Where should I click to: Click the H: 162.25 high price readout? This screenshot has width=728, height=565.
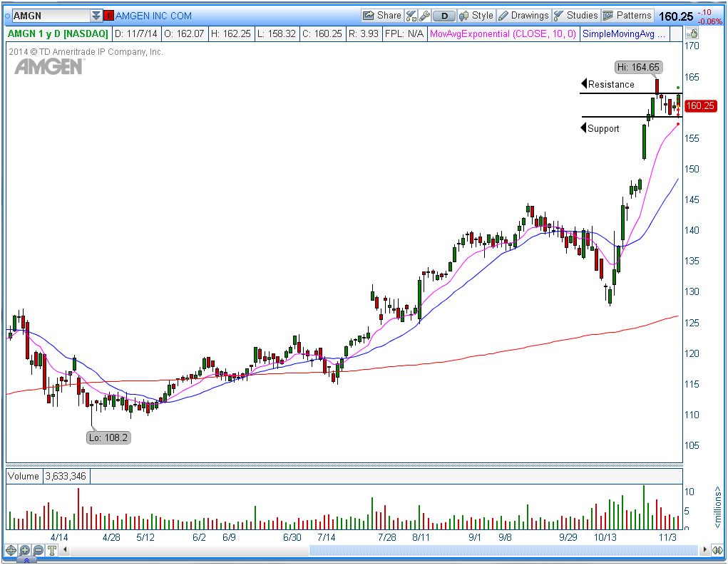click(x=230, y=34)
